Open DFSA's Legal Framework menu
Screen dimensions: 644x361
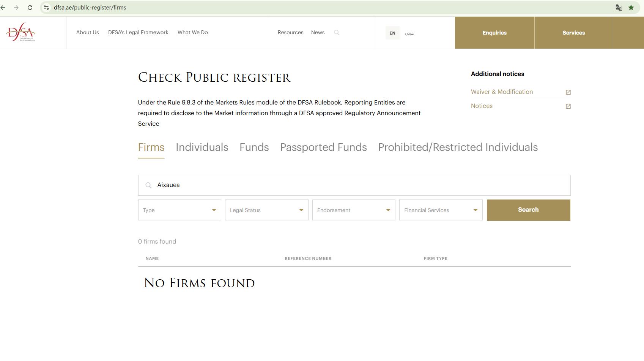[138, 32]
